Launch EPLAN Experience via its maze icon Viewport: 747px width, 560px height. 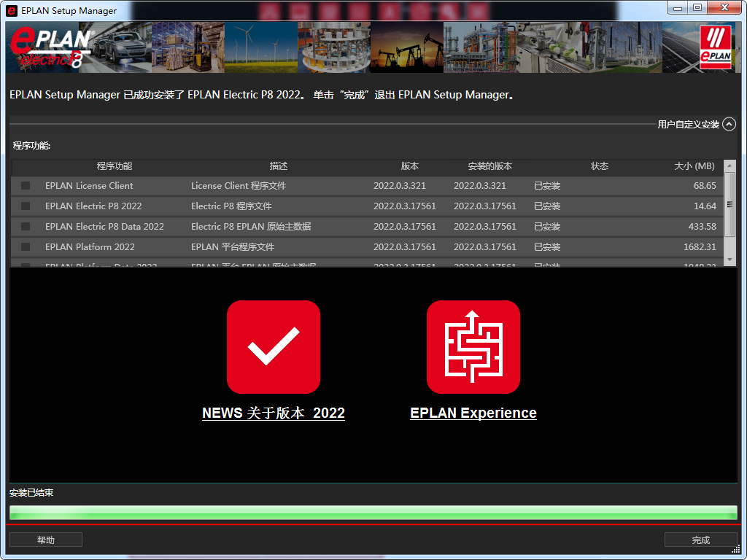[x=473, y=346]
